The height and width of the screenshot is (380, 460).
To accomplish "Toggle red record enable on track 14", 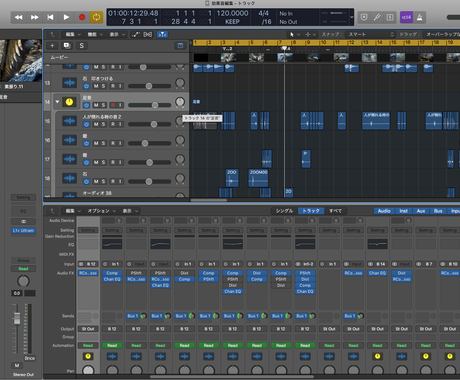I will pyautogui.click(x=113, y=105).
